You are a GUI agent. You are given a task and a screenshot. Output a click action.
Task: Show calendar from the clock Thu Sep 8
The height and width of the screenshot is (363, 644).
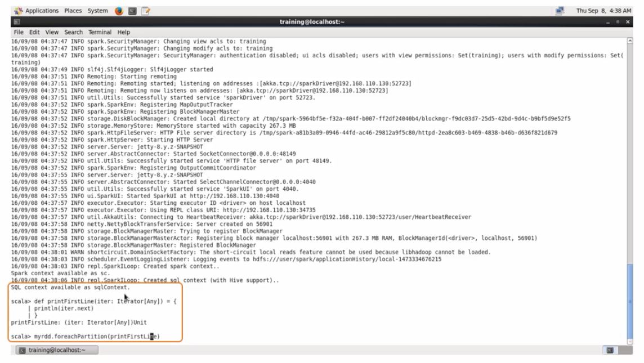click(x=603, y=11)
